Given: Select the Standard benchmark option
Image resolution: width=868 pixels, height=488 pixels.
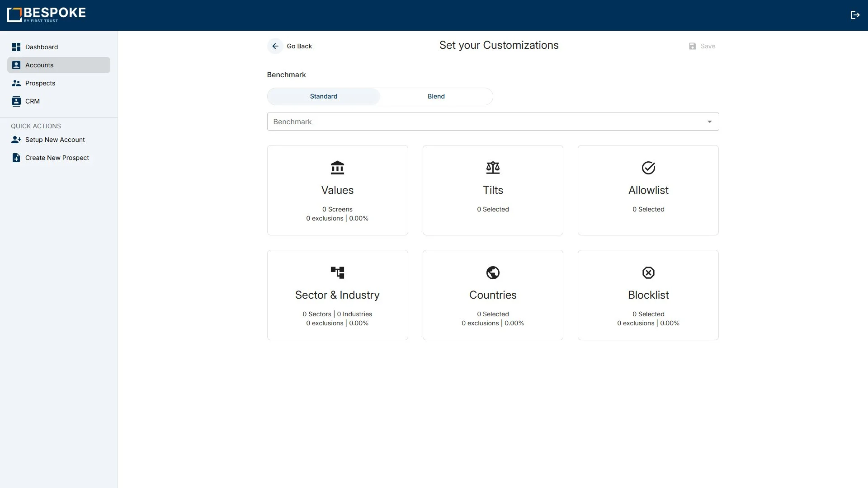Looking at the screenshot, I should pos(324,96).
